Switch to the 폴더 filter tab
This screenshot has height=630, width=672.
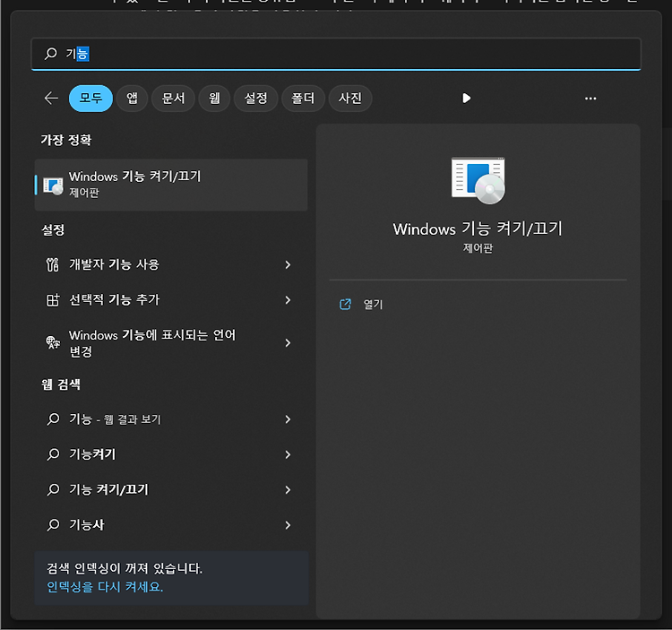303,99
